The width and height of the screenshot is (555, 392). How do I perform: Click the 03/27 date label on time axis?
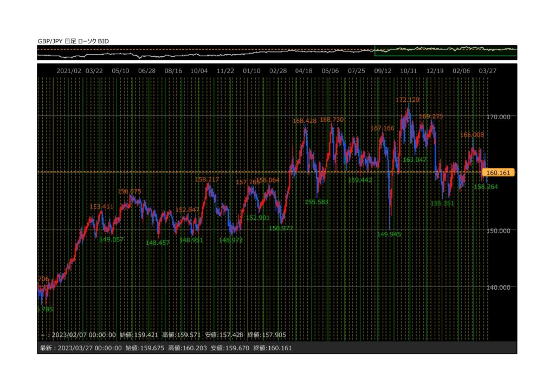pyautogui.click(x=488, y=71)
